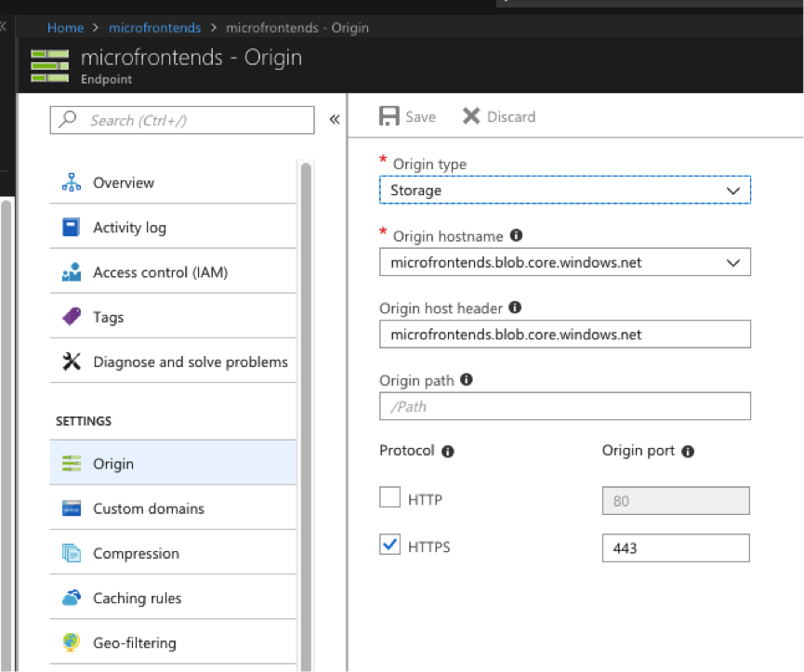The image size is (804, 672).
Task: Open the Activity log menu item
Action: 173,227
